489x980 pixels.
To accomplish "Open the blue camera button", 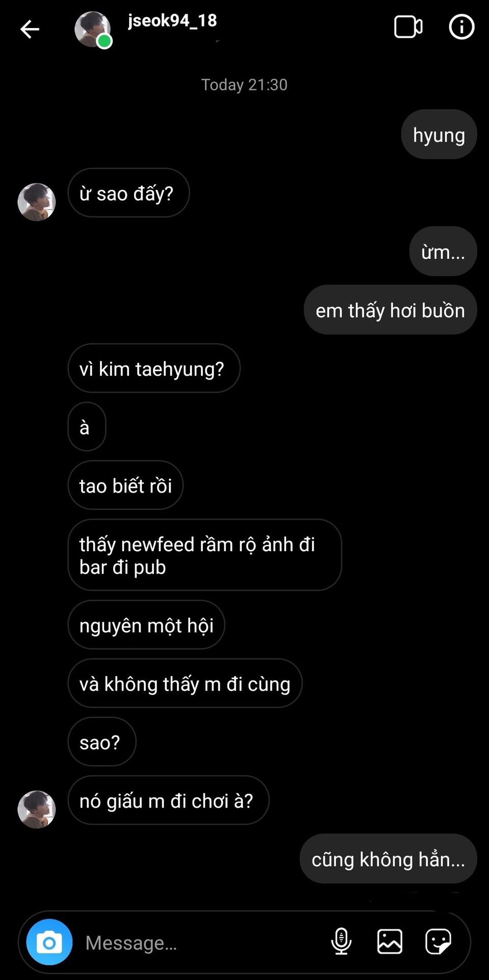I will (x=49, y=942).
